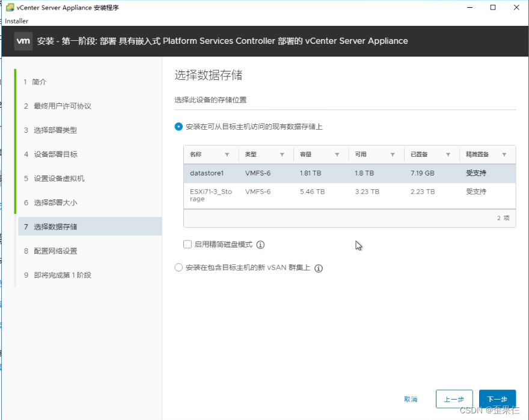529x420 pixels.
Task: Minimize the installer window
Action: click(x=469, y=7)
